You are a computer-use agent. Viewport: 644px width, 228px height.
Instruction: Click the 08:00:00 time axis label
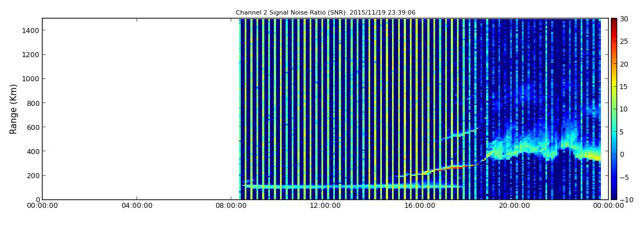pyautogui.click(x=231, y=206)
